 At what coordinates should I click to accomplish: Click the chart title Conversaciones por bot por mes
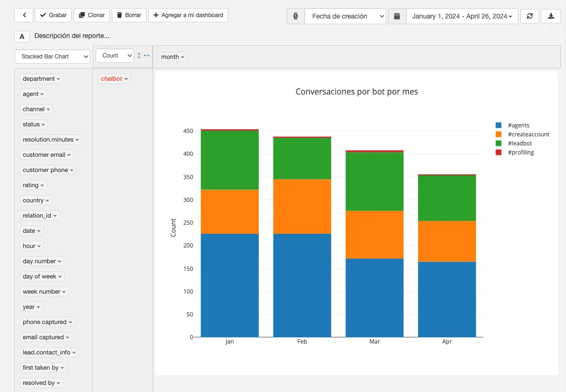click(357, 92)
